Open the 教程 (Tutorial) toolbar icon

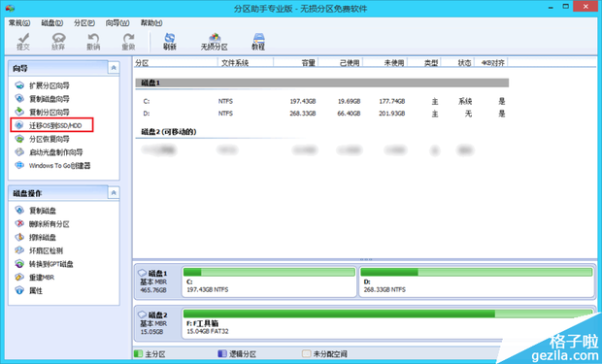[x=258, y=42]
